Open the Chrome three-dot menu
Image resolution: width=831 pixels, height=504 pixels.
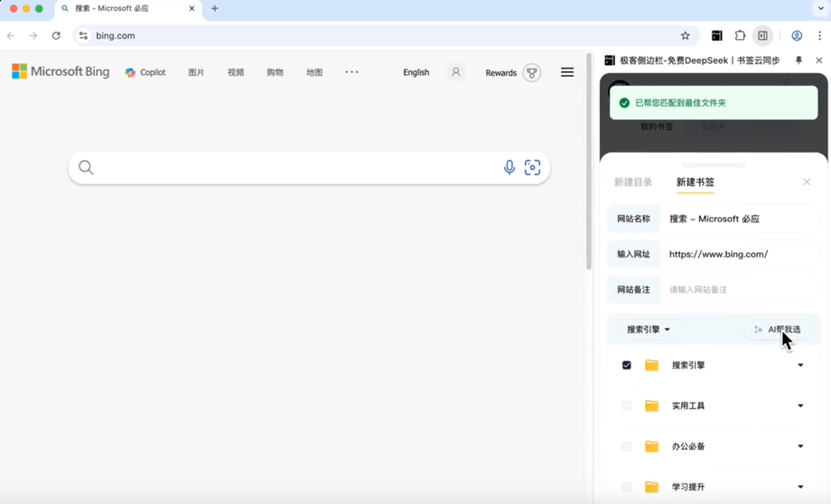[x=819, y=35]
